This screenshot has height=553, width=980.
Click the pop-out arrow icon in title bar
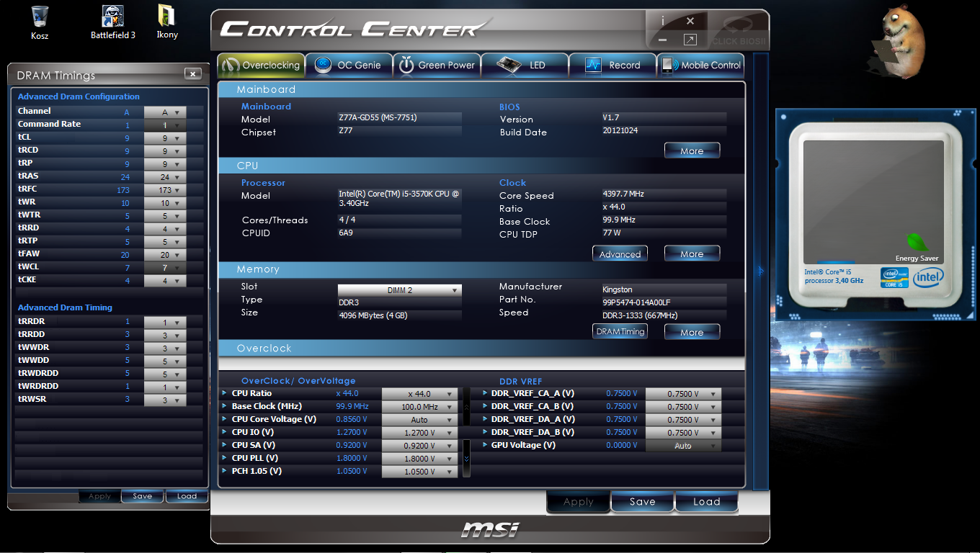click(690, 40)
